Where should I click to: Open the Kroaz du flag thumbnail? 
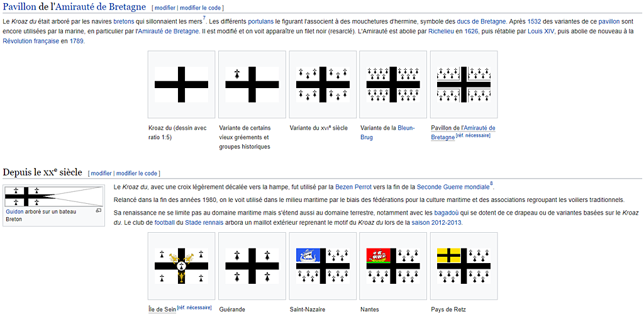coord(181,84)
